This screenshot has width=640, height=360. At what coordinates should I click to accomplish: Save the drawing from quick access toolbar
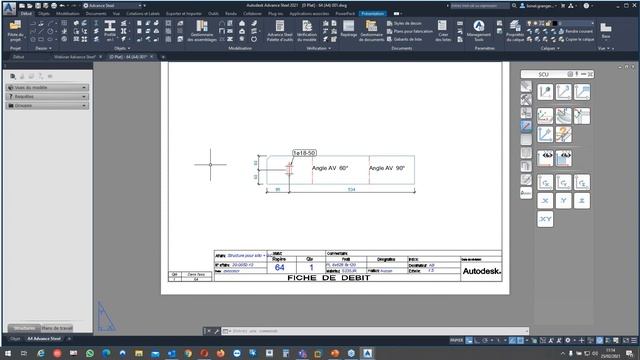38,6
